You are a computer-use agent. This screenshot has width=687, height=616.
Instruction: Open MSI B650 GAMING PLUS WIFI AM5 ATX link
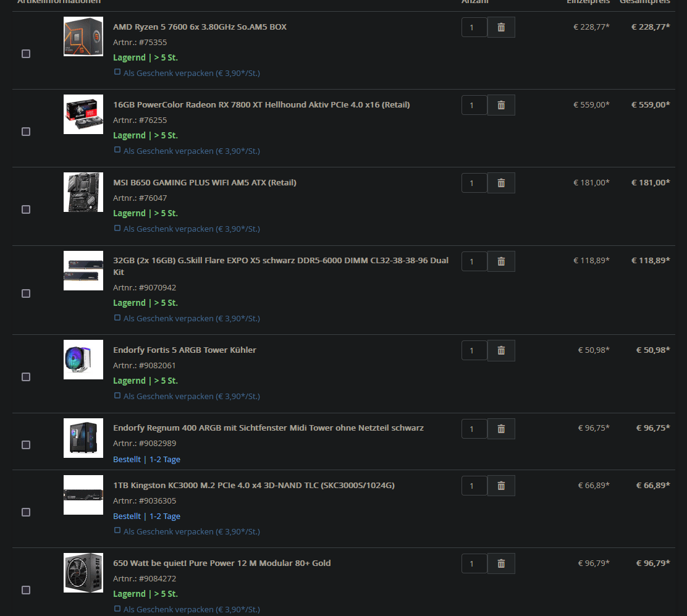tap(204, 183)
